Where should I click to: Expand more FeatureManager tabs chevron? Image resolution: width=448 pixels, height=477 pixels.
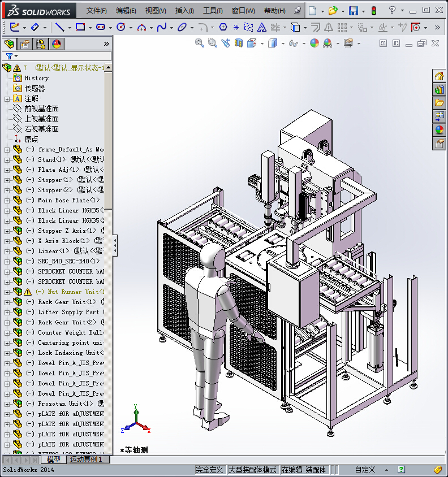[x=106, y=44]
